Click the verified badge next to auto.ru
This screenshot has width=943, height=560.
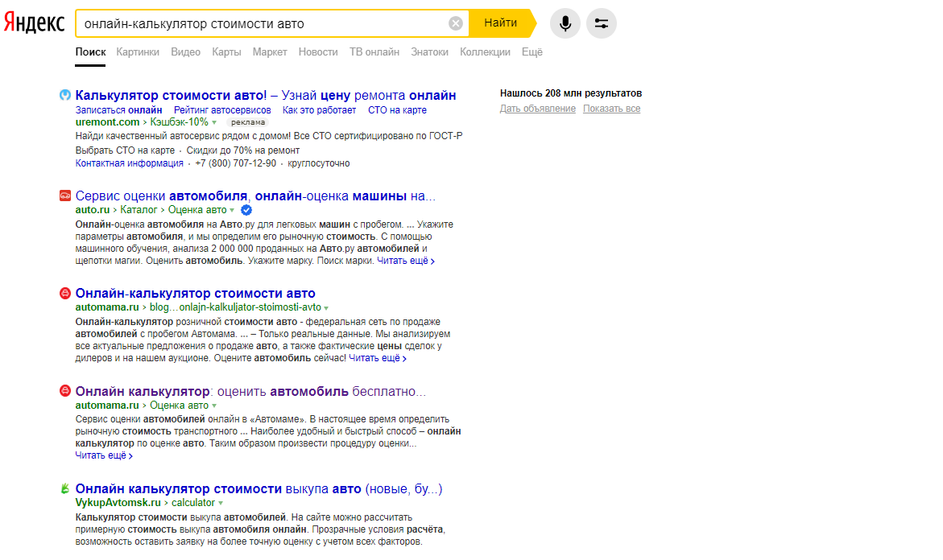246,210
